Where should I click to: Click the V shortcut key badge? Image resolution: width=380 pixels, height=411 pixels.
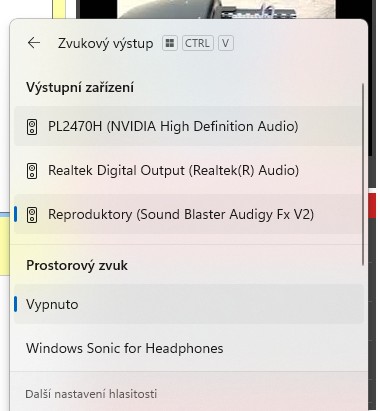click(x=226, y=43)
